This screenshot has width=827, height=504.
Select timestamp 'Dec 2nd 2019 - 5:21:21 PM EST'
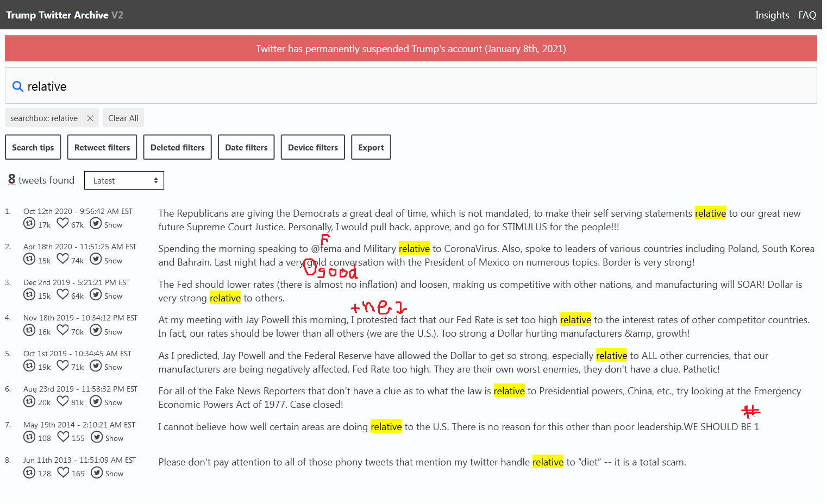(77, 282)
